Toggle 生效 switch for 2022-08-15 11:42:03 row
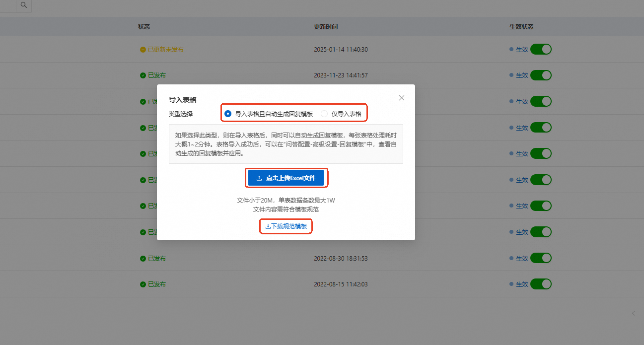 (x=541, y=284)
